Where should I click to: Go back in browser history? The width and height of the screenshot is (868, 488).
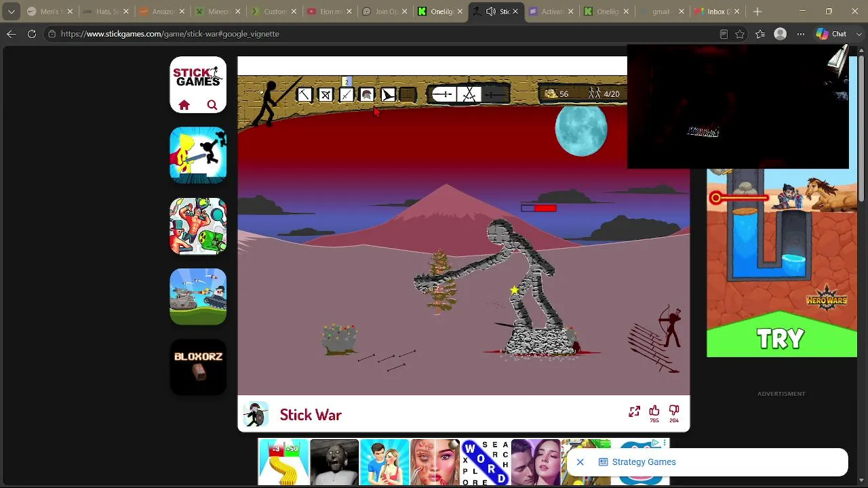pos(12,34)
